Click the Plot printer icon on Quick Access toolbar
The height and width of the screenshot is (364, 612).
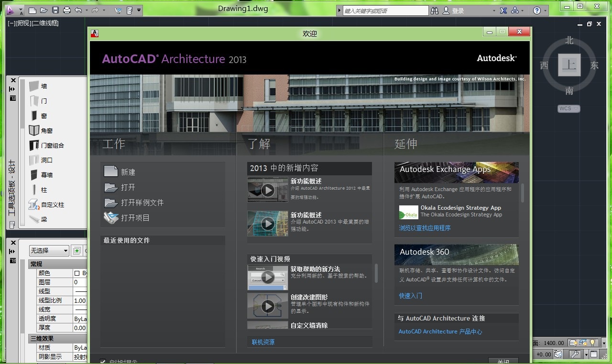(x=66, y=10)
